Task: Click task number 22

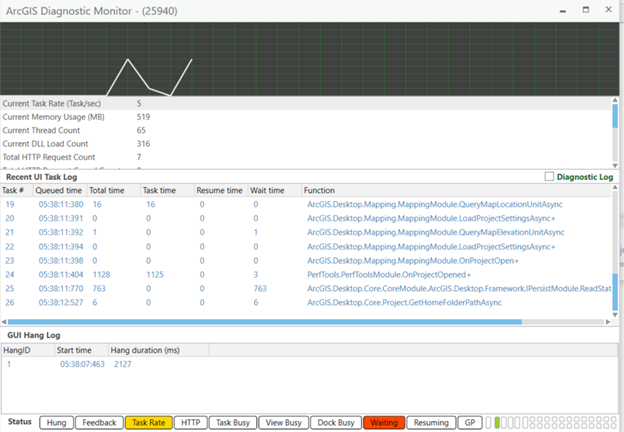Action: tap(10, 247)
